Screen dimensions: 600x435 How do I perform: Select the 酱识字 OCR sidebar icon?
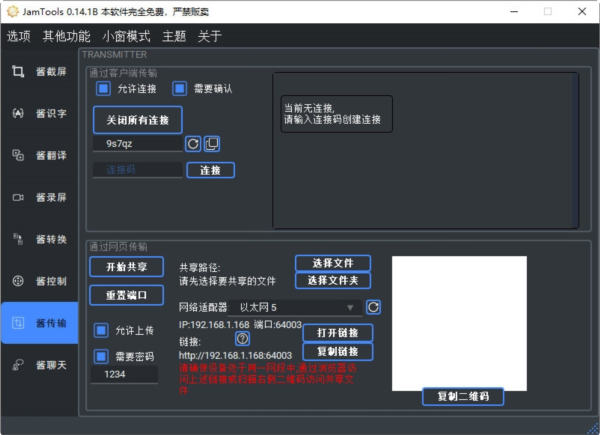18,113
